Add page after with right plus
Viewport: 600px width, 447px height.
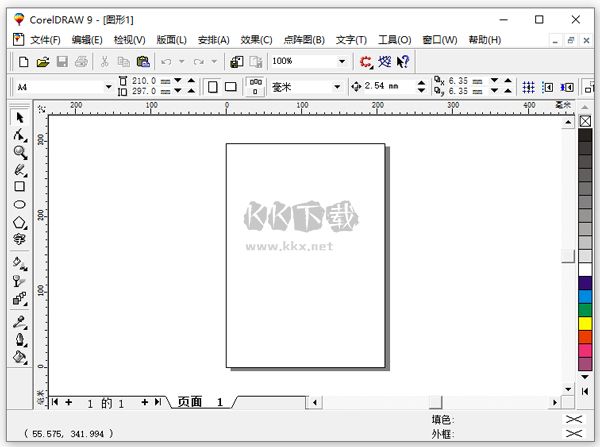144,402
